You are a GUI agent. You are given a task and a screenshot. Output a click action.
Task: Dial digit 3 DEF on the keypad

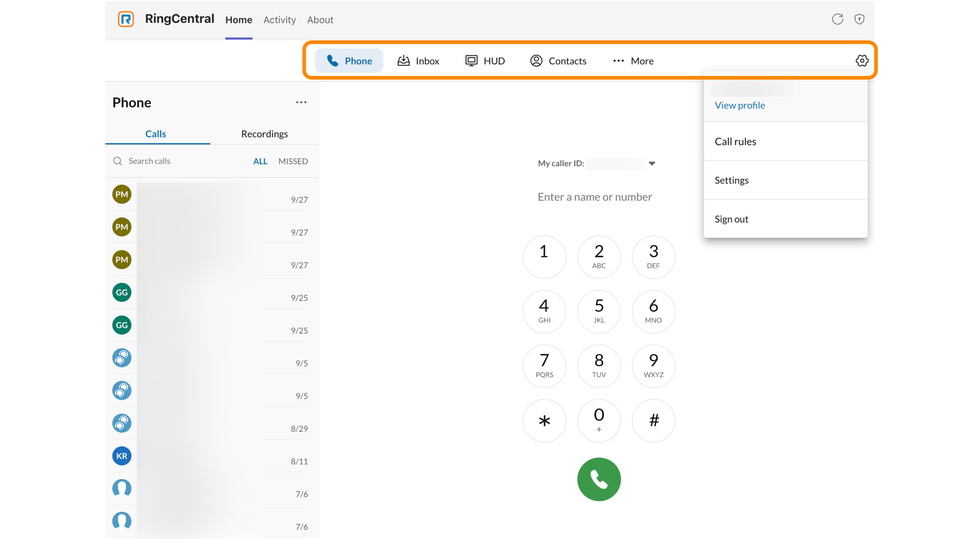click(x=654, y=257)
